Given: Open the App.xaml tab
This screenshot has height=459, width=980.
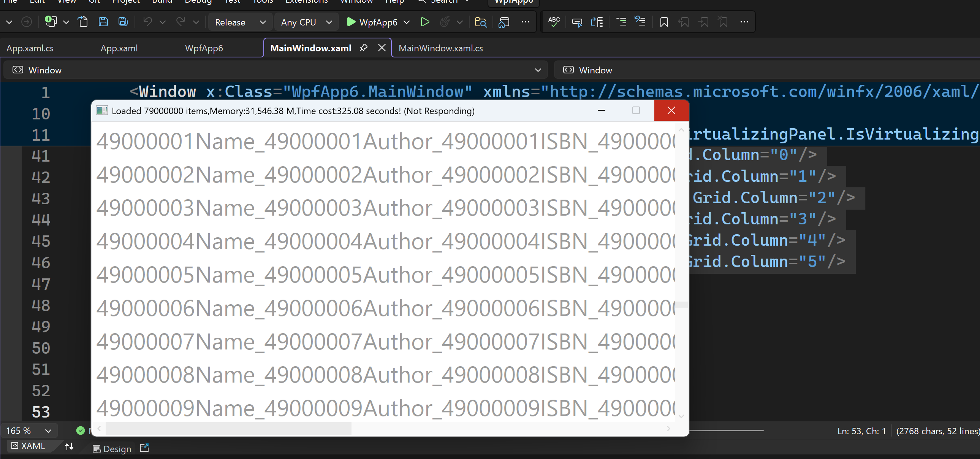Looking at the screenshot, I should (119, 48).
